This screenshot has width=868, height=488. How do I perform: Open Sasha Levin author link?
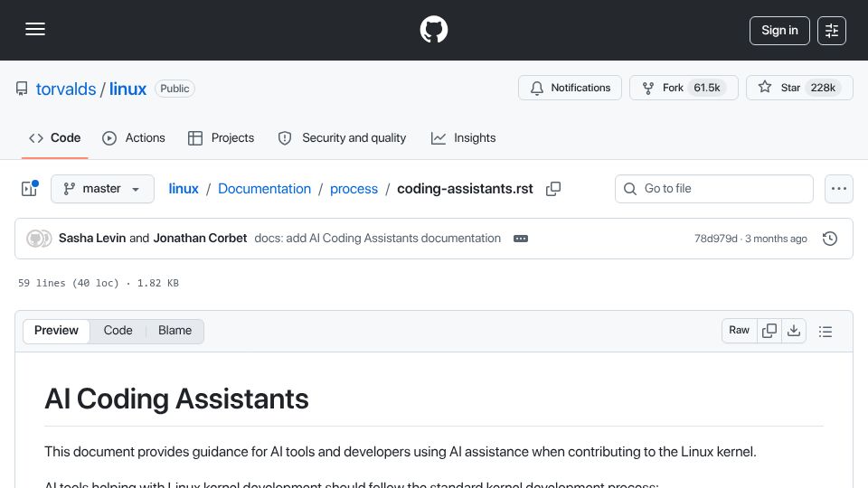[92, 238]
